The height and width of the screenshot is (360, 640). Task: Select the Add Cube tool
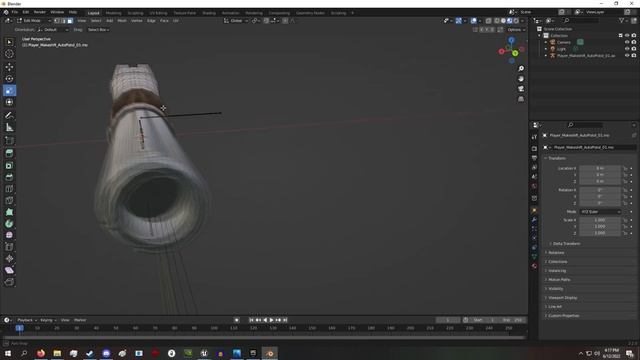point(9,141)
